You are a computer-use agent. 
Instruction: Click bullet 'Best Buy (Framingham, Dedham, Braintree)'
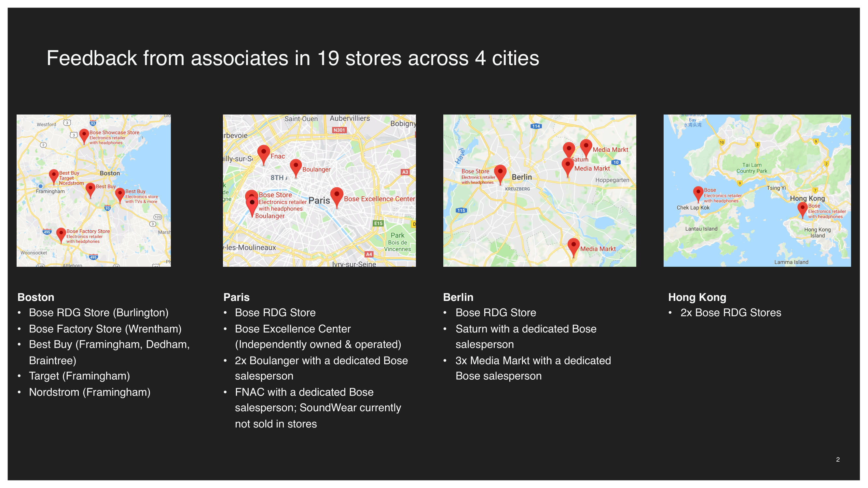[109, 353]
